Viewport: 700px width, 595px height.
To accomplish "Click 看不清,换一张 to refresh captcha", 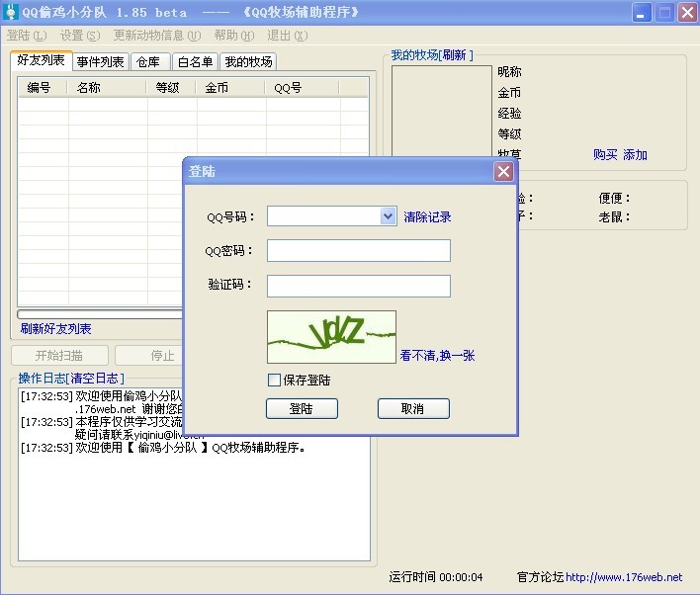I will [437, 355].
